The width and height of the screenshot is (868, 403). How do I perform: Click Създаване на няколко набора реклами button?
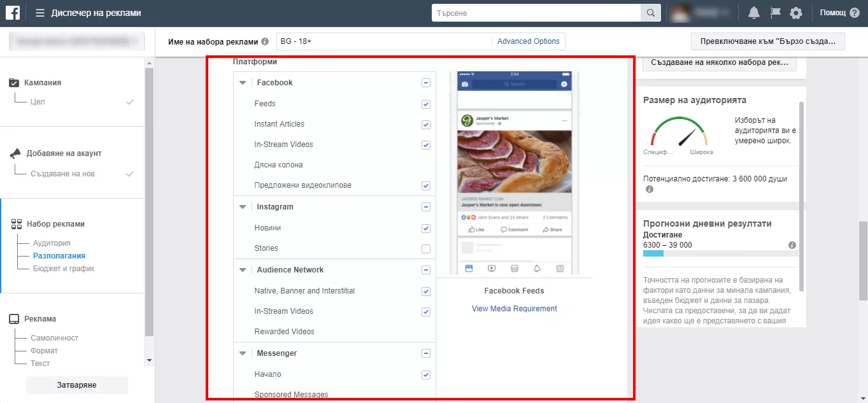(720, 63)
